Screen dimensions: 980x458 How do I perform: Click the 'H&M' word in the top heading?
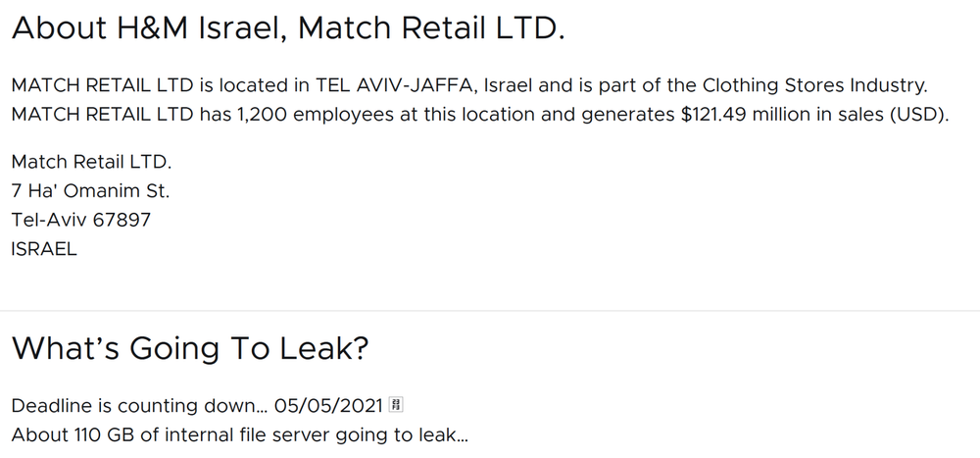tap(153, 28)
